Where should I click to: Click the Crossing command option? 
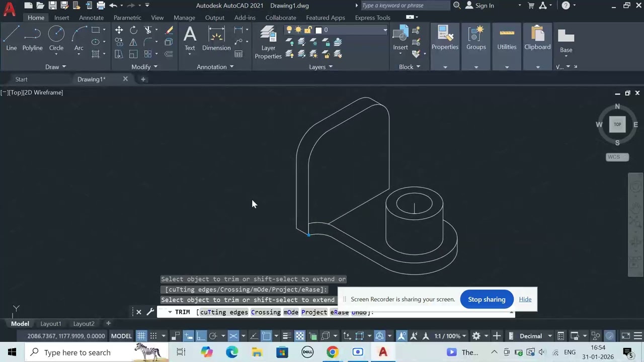point(266,312)
